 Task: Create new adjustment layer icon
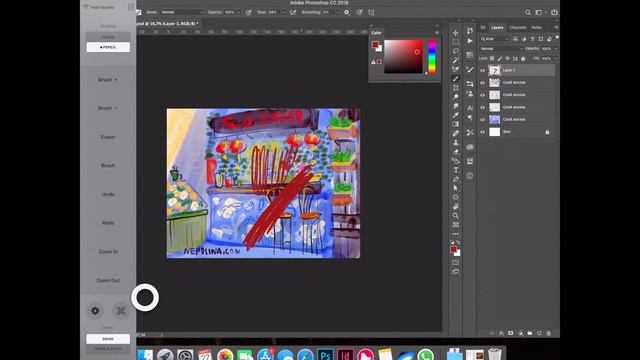click(520, 333)
